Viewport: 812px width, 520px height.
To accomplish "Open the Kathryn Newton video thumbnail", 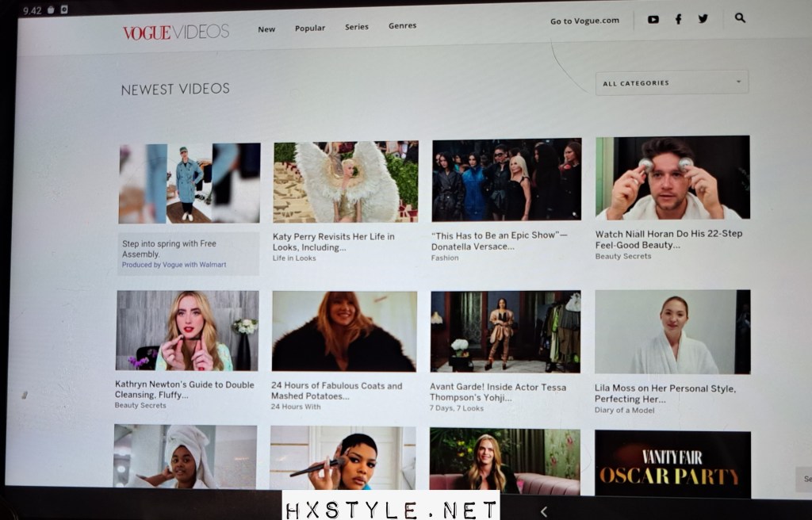I will [187, 331].
